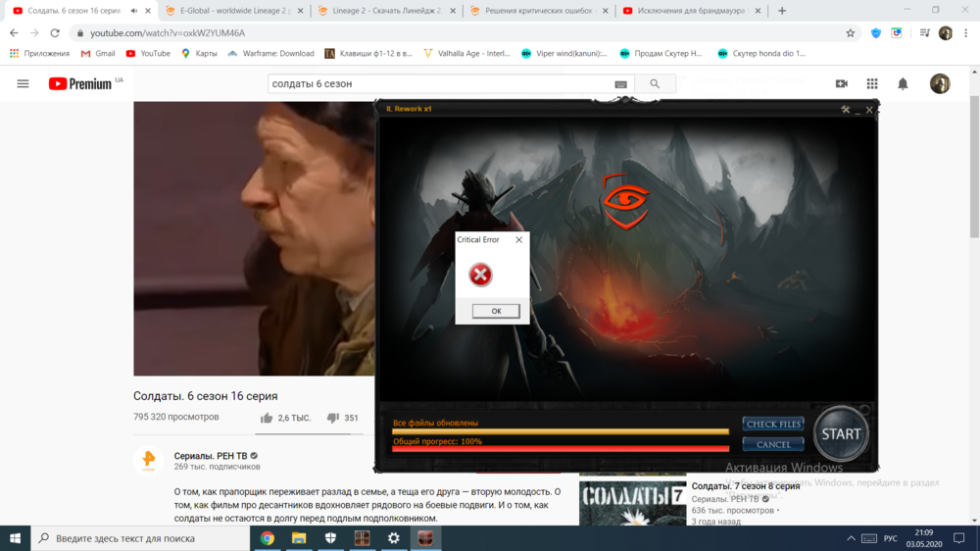Screen dimensions: 980x551
Task: Open Gmail bookmark in bookmarks bar
Action: 98,54
